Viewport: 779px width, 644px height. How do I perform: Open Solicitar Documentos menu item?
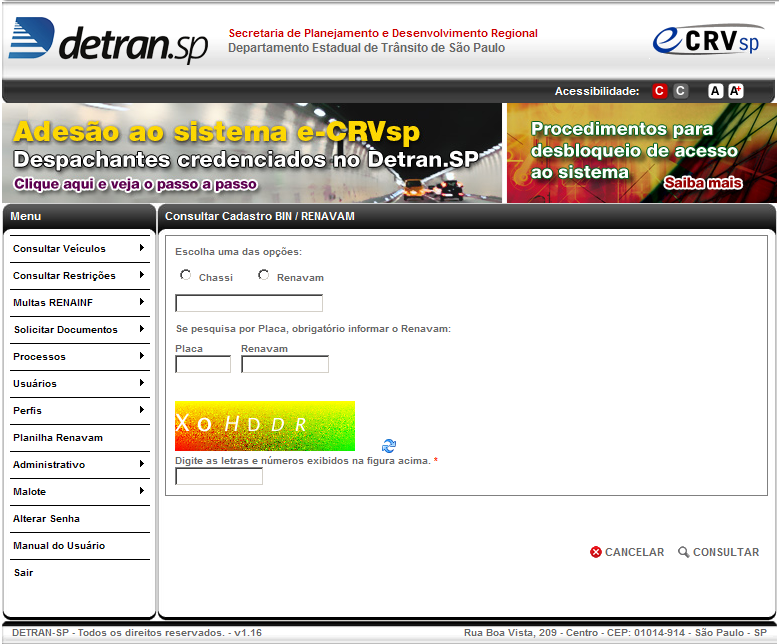click(x=66, y=329)
